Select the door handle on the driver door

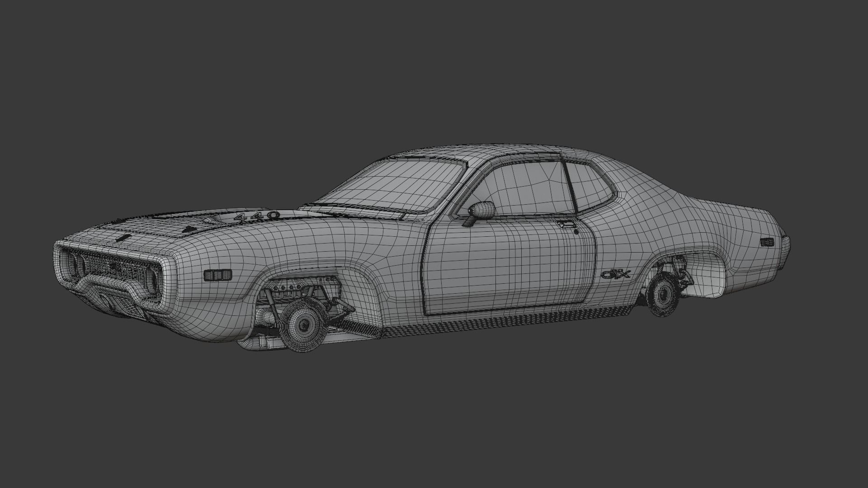pyautogui.click(x=566, y=225)
